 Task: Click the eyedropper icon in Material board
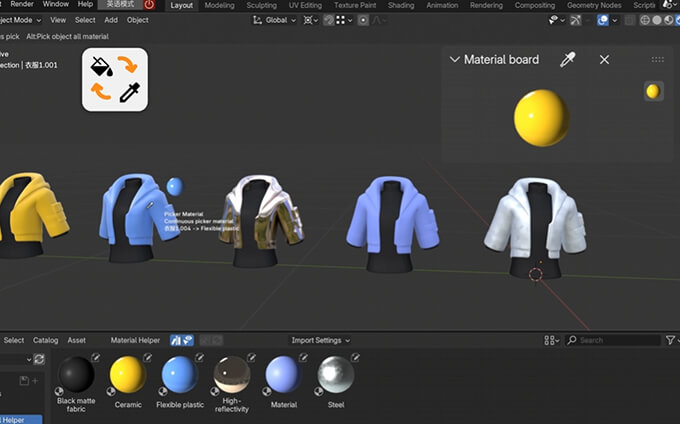click(x=567, y=60)
